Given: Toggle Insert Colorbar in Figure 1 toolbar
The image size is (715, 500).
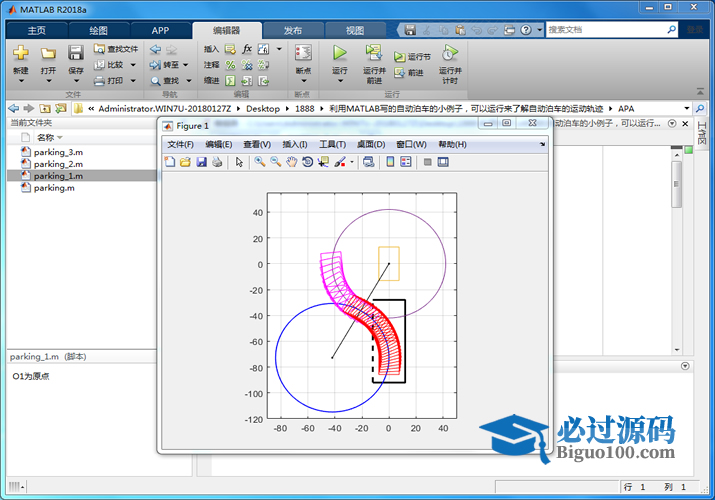Looking at the screenshot, I should (x=390, y=162).
